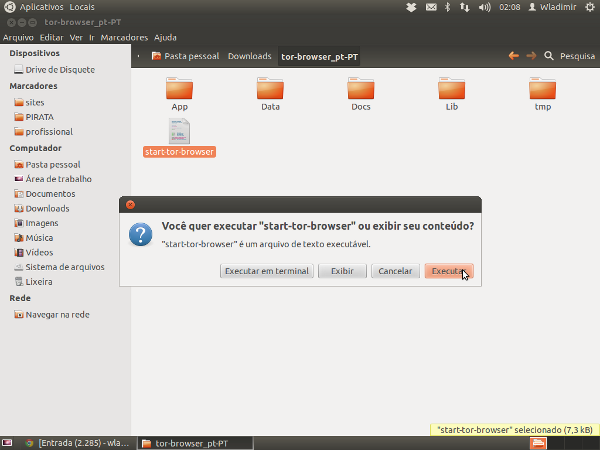Open Vídeos in sidebar
Screen dimensions: 600x450
pos(33,252)
